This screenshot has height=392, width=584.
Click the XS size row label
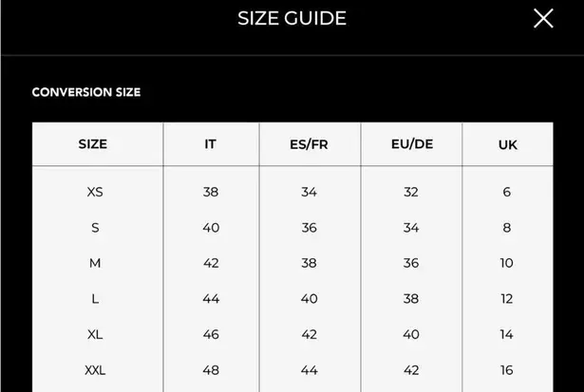(x=95, y=192)
